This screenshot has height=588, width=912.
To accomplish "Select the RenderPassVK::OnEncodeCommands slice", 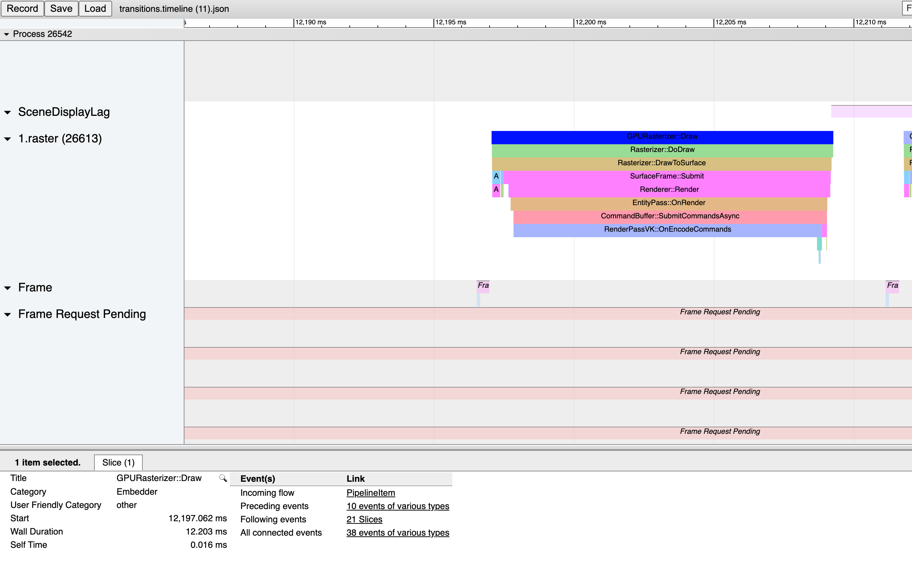I will [667, 229].
